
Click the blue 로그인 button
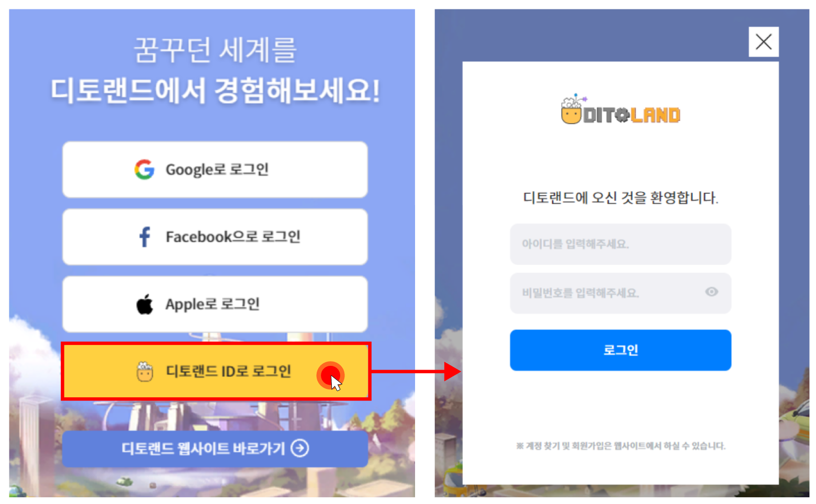(x=620, y=350)
